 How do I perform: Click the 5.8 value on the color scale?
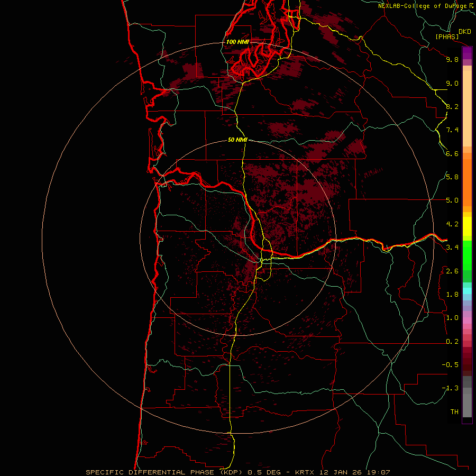452,177
